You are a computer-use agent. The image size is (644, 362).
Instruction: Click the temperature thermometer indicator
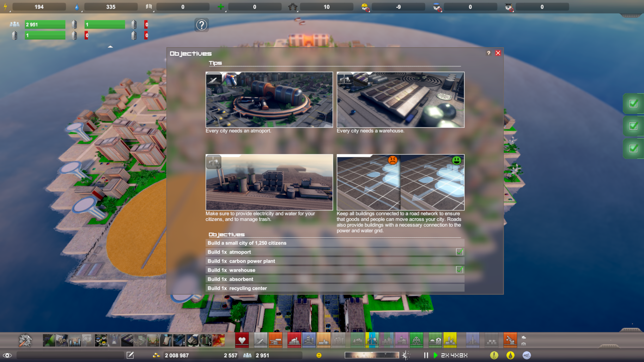point(494,355)
